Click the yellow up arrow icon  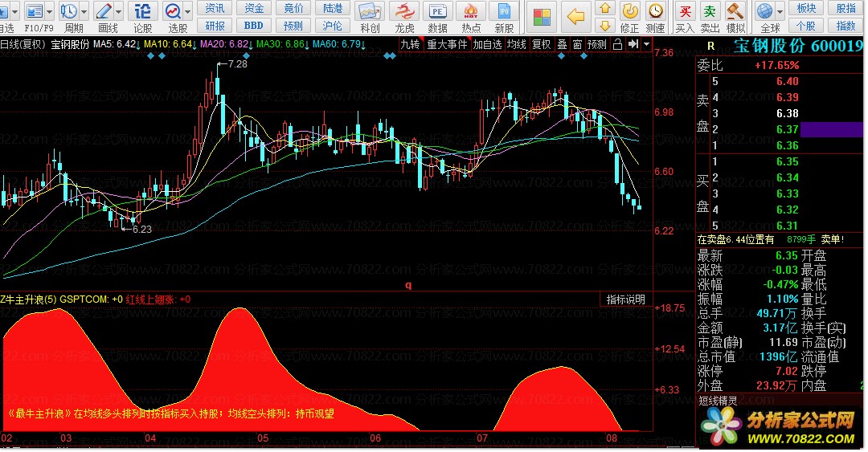tap(605, 8)
